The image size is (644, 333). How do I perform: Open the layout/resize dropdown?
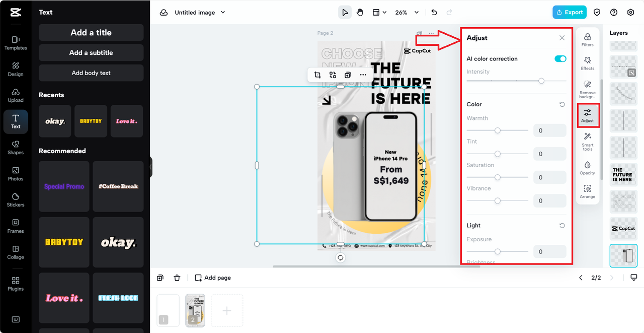coord(379,13)
